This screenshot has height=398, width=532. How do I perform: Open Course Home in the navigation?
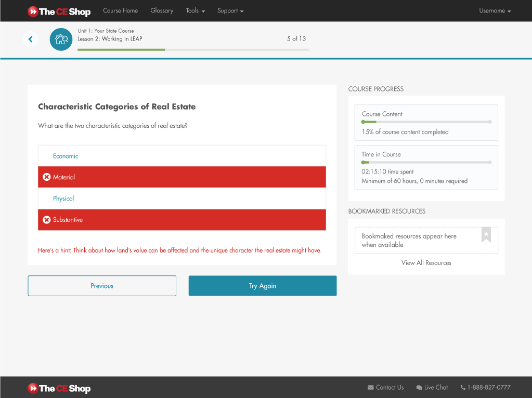click(121, 11)
